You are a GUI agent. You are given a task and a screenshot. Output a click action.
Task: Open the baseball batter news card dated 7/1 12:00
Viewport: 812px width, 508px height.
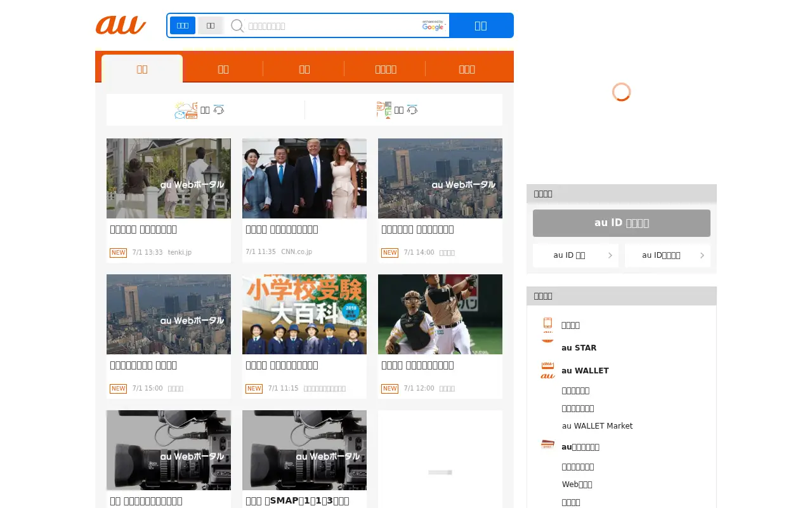coord(440,337)
